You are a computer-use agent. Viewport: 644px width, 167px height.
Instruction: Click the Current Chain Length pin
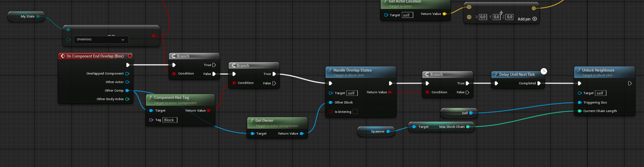[579, 111]
